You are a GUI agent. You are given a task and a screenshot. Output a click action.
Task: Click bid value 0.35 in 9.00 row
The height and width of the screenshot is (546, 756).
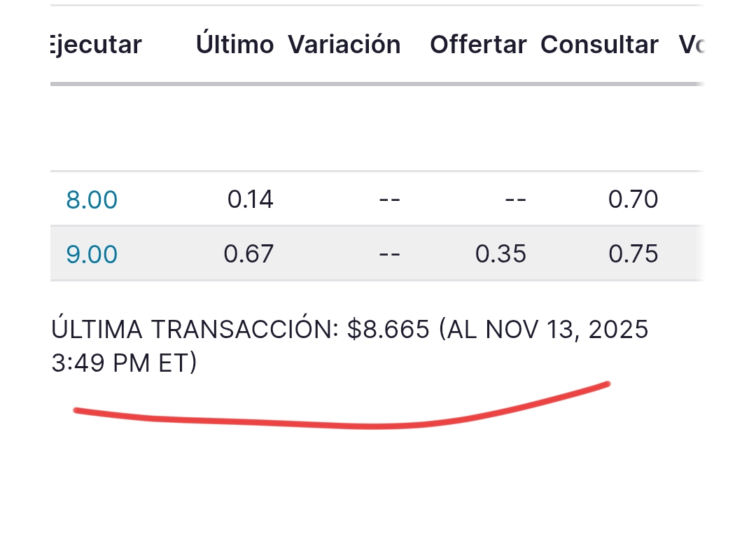[500, 254]
